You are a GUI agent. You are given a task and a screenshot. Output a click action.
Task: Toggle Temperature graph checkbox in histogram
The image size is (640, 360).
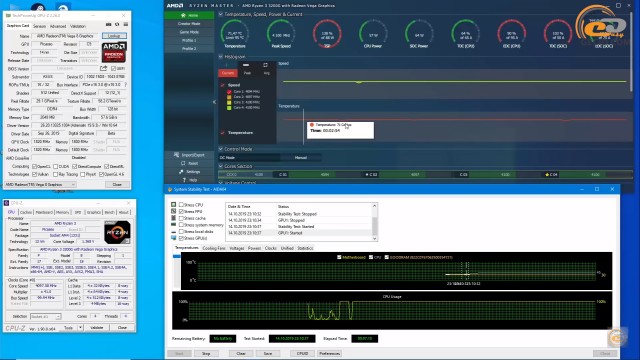point(222,133)
